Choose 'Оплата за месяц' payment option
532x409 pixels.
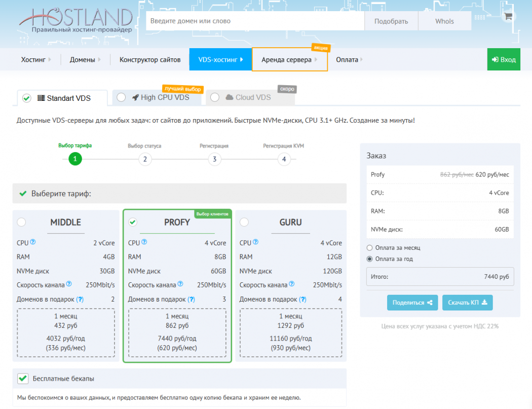click(x=369, y=248)
